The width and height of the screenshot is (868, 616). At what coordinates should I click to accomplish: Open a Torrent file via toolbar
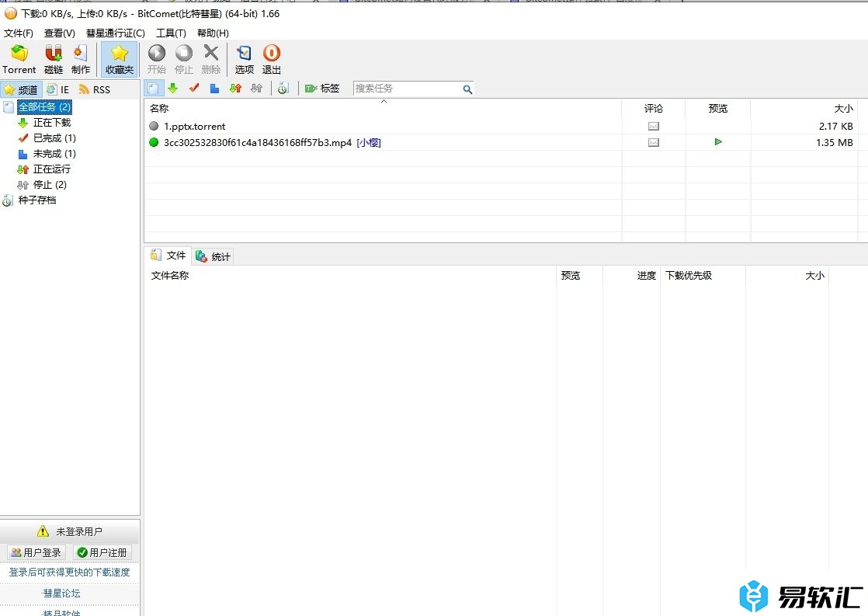pos(19,59)
